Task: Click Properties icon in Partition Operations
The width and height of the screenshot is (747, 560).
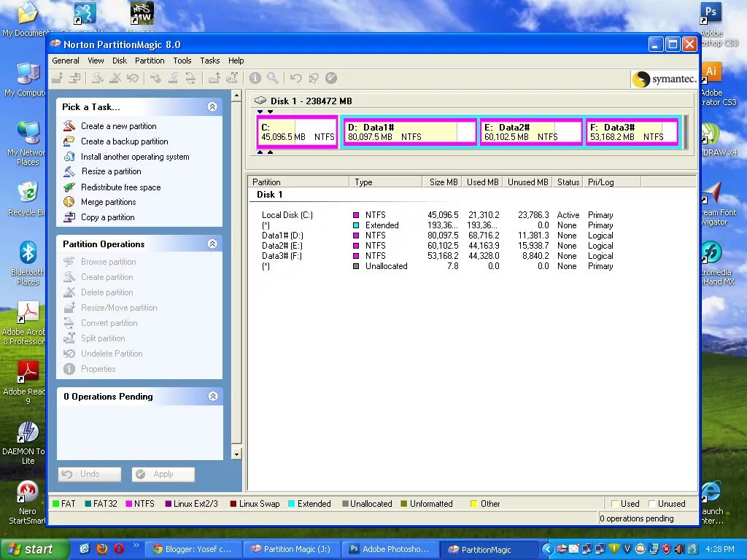Action: pos(69,368)
